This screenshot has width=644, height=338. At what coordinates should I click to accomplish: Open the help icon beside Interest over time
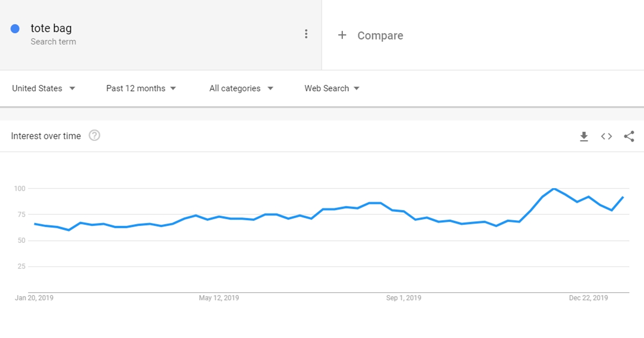point(94,135)
